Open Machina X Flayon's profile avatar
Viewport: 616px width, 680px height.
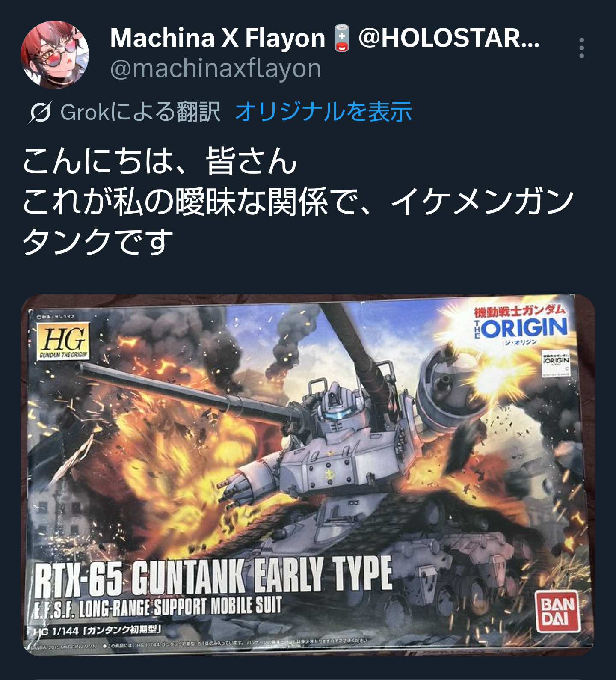coord(55,54)
